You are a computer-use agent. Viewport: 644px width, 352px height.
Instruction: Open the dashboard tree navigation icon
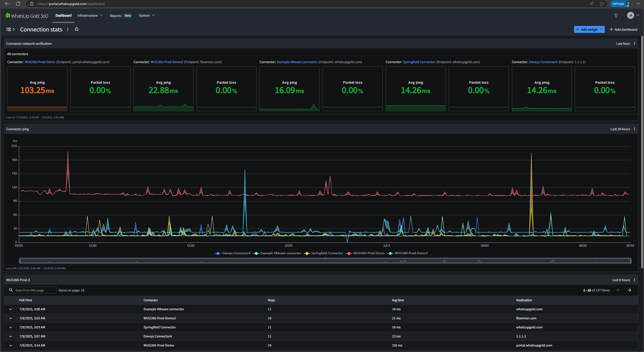click(9, 29)
